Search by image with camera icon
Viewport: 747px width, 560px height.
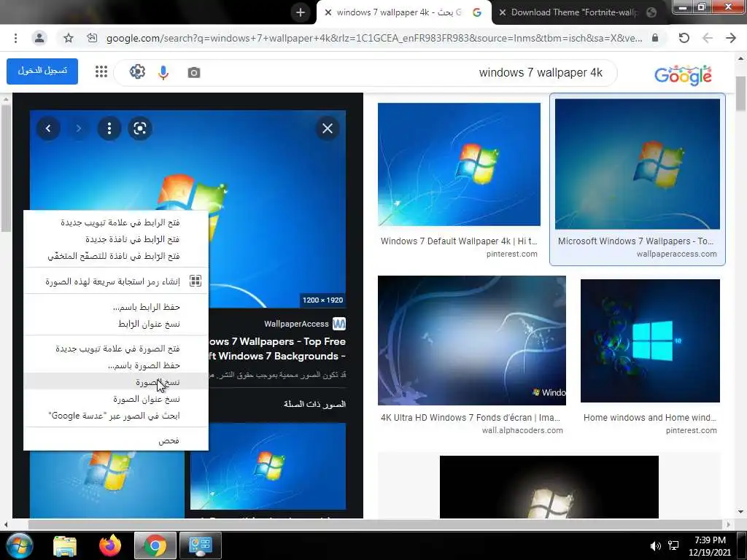(193, 72)
